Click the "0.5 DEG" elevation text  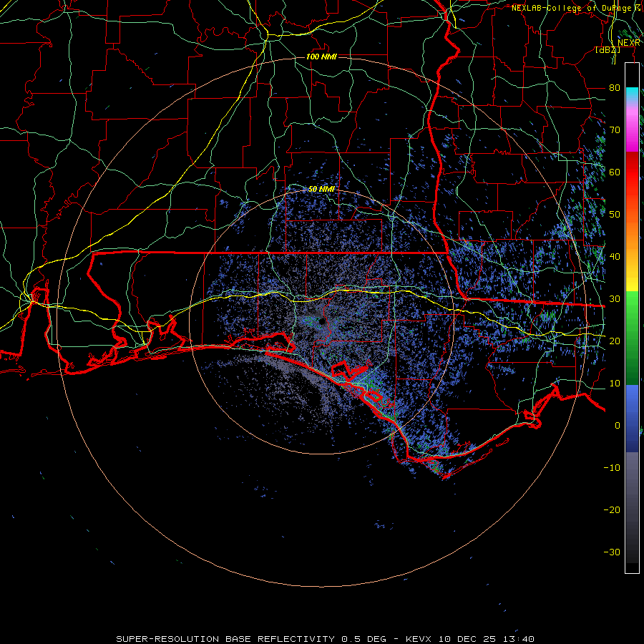(x=364, y=639)
